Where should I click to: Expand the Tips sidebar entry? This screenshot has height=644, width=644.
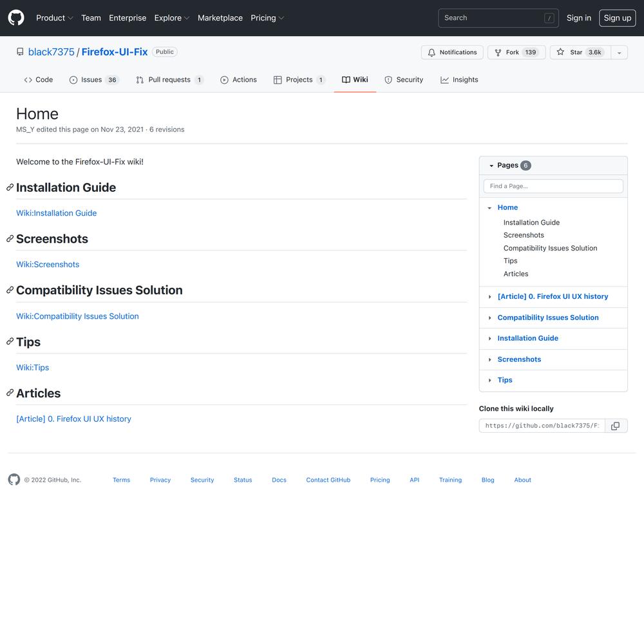(489, 381)
